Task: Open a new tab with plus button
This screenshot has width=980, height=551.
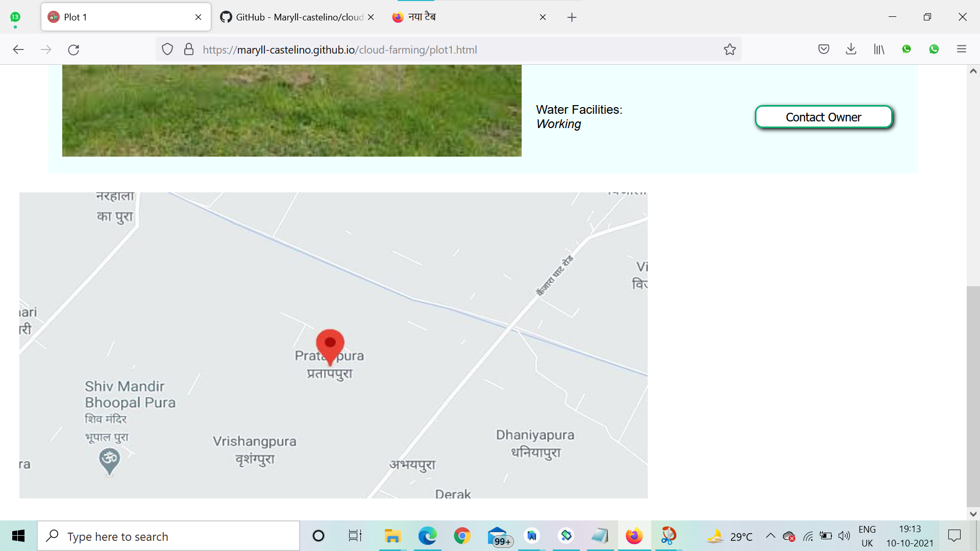Action: click(x=572, y=17)
